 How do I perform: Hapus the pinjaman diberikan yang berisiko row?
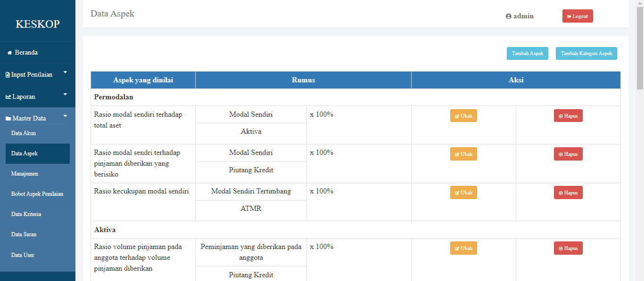click(568, 154)
